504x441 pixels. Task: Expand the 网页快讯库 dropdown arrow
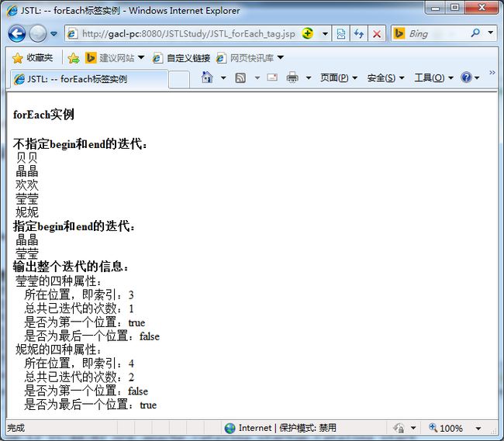[281, 58]
